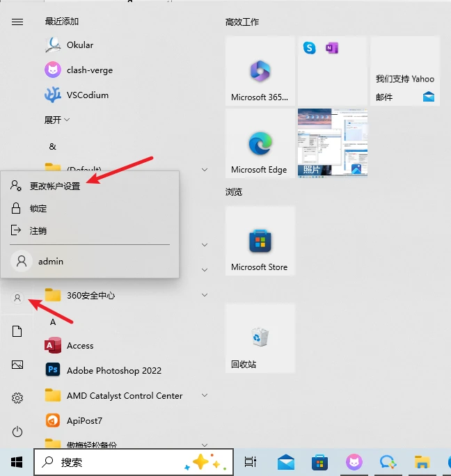Screen dimensions: 451x476
Task: Expand AMD Catalyst Control Center folder
Action: (205, 395)
